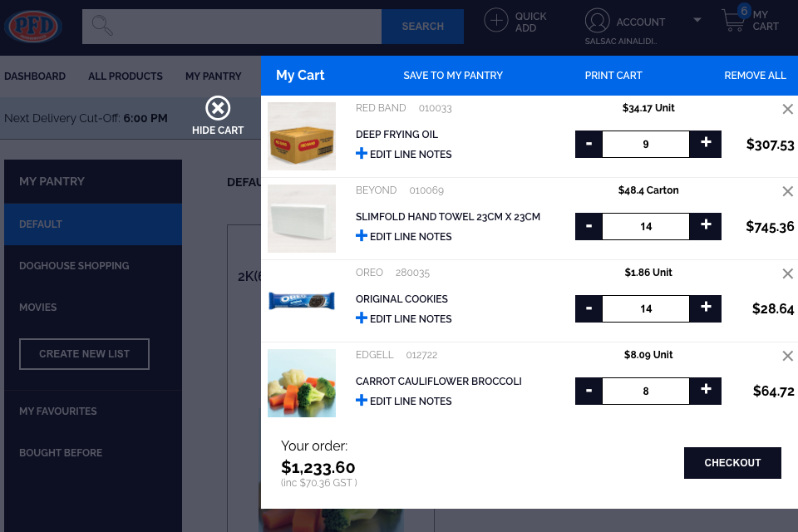Click the $307.53 line total

[x=770, y=145]
